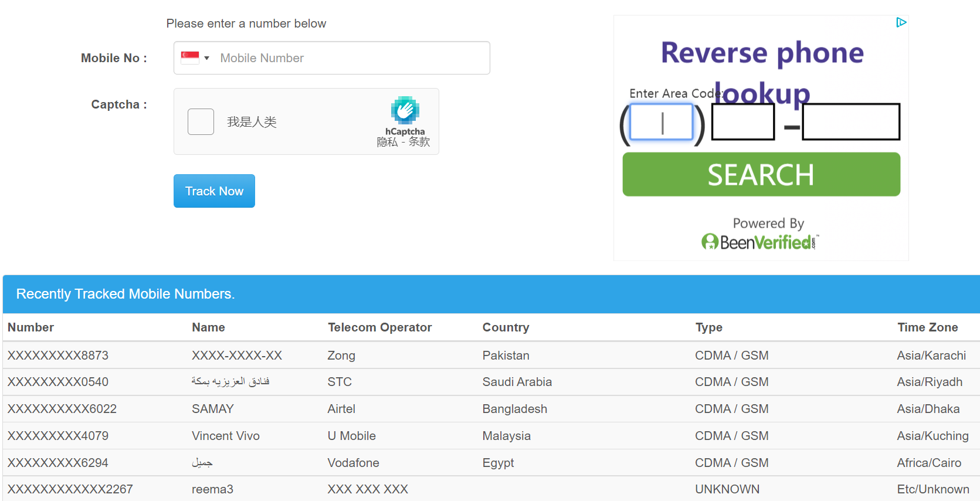Click the last phone digits box in ad

point(850,123)
